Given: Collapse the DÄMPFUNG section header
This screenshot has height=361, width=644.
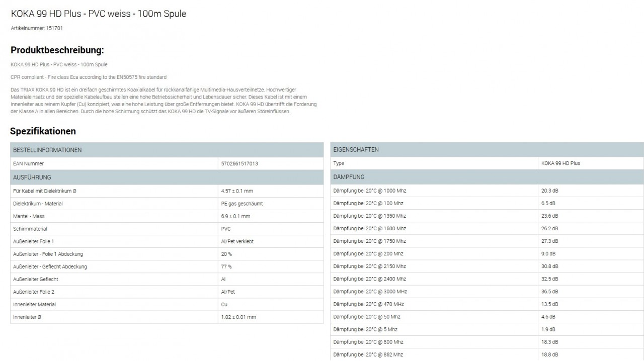Looking at the screenshot, I should [x=487, y=177].
